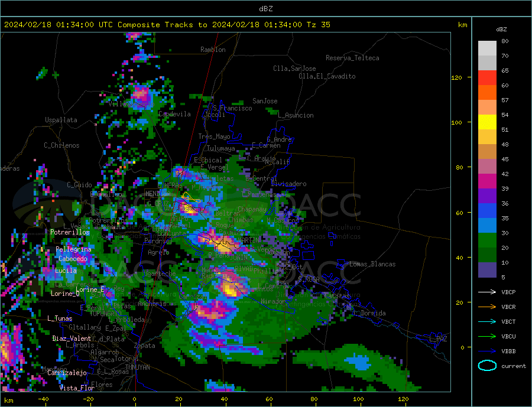
Task: Click the Ramblon map label
Action: [x=213, y=50]
